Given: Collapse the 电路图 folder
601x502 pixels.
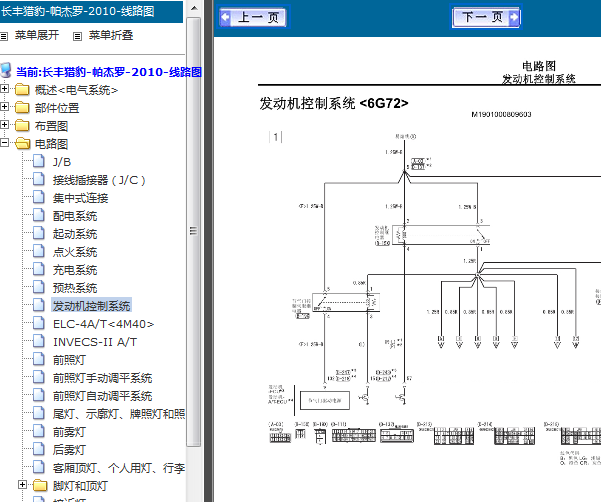Looking at the screenshot, I should pos(4,143).
